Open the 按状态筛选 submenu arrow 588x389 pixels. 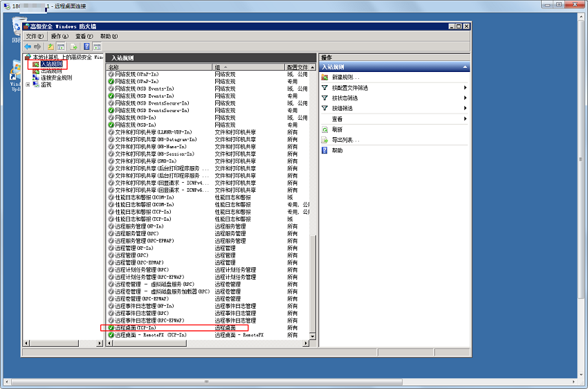pos(465,98)
